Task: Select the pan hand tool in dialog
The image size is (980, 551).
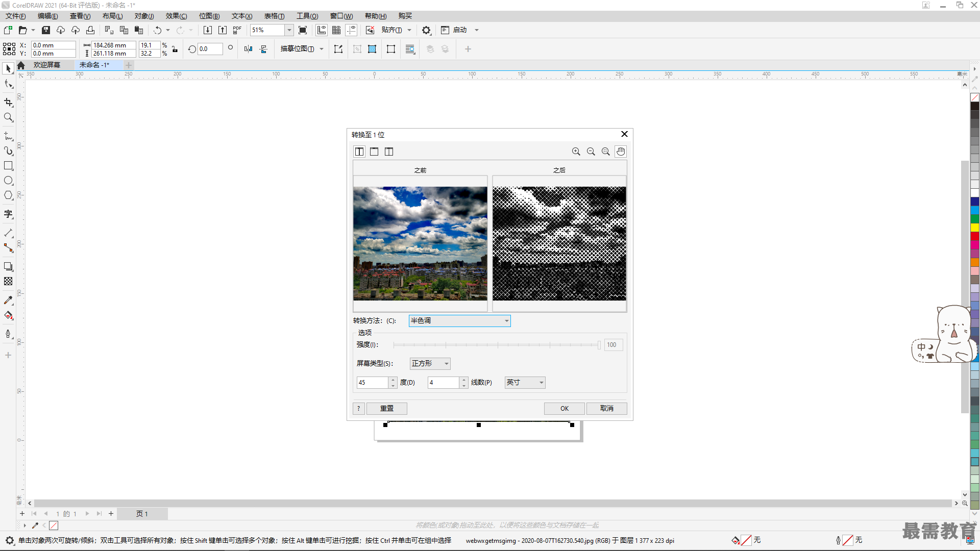Action: (621, 152)
